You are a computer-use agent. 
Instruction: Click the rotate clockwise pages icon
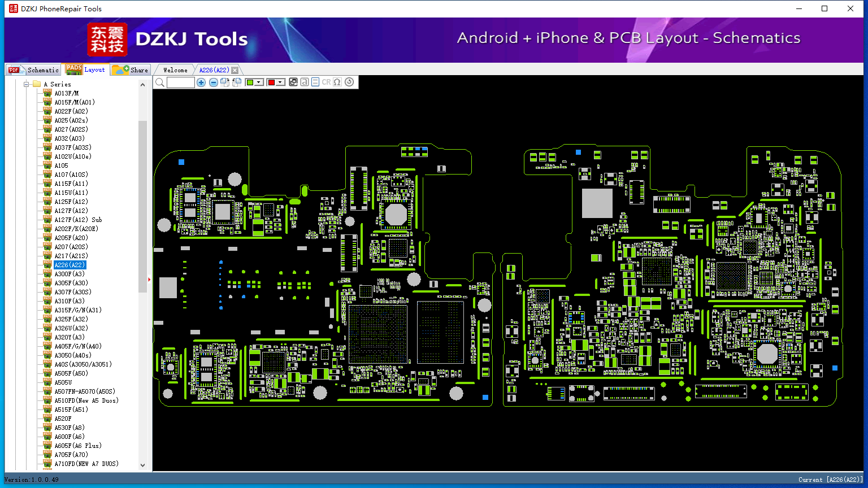click(225, 82)
